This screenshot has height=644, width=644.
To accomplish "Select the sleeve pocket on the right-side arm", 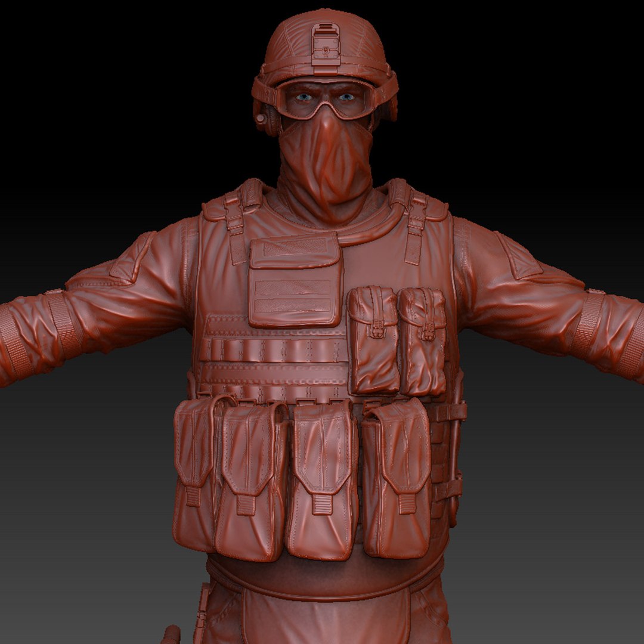I will [x=518, y=256].
